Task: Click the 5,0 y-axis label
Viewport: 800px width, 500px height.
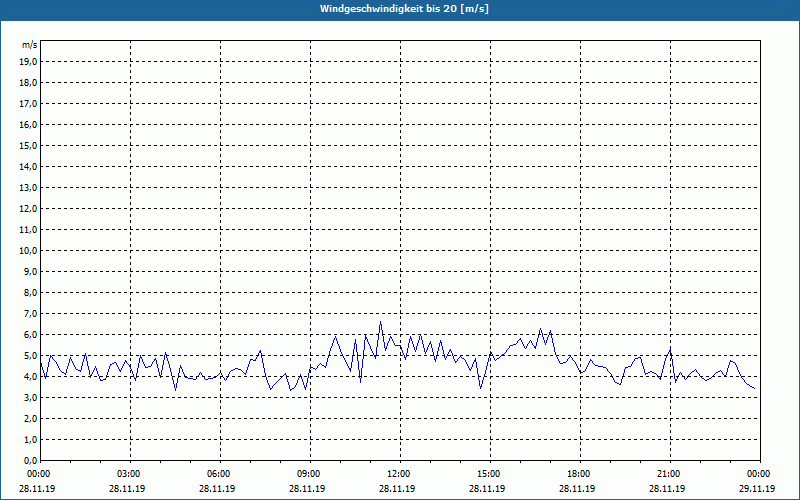Action: (x=30, y=356)
